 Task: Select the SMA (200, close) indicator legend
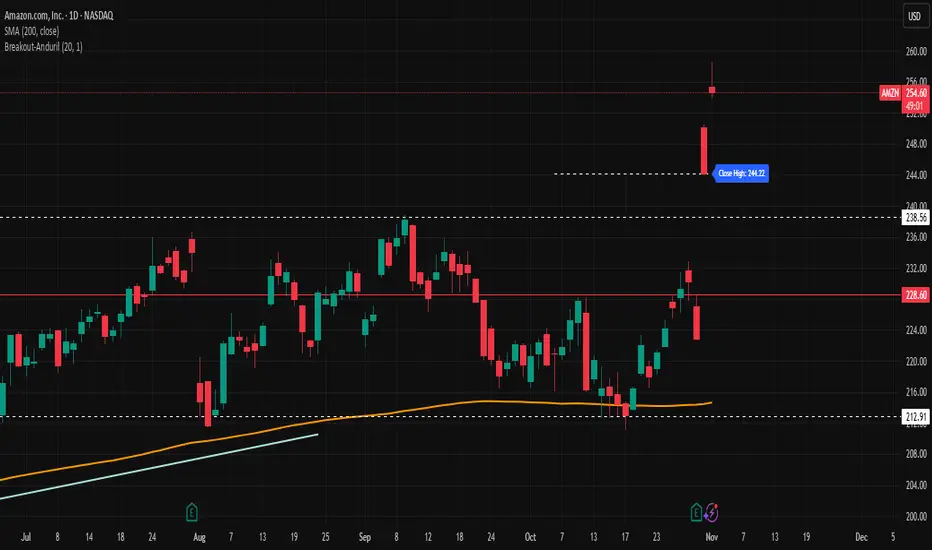[x=32, y=31]
